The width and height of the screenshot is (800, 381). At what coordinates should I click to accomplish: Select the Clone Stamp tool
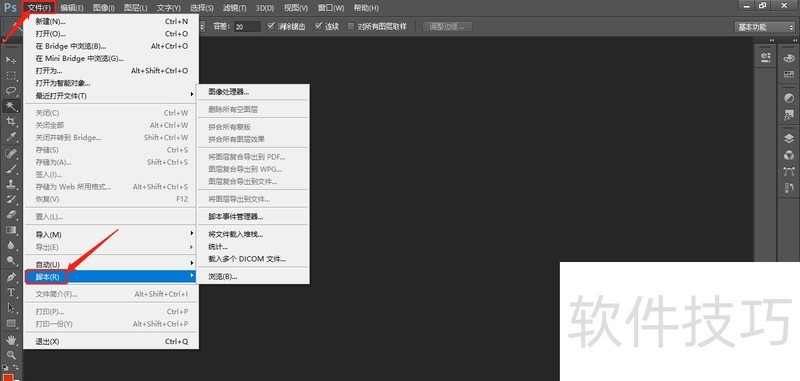11,184
